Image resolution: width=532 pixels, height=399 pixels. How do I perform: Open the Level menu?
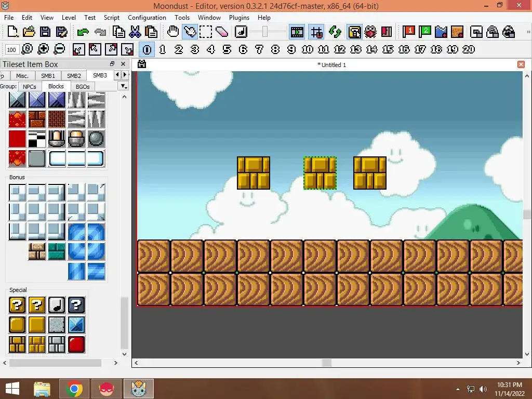69,17
